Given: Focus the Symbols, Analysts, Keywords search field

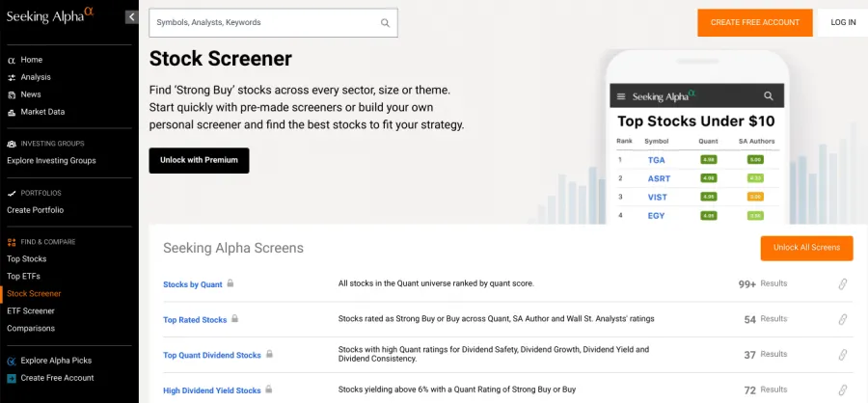Looking at the screenshot, I should (274, 23).
